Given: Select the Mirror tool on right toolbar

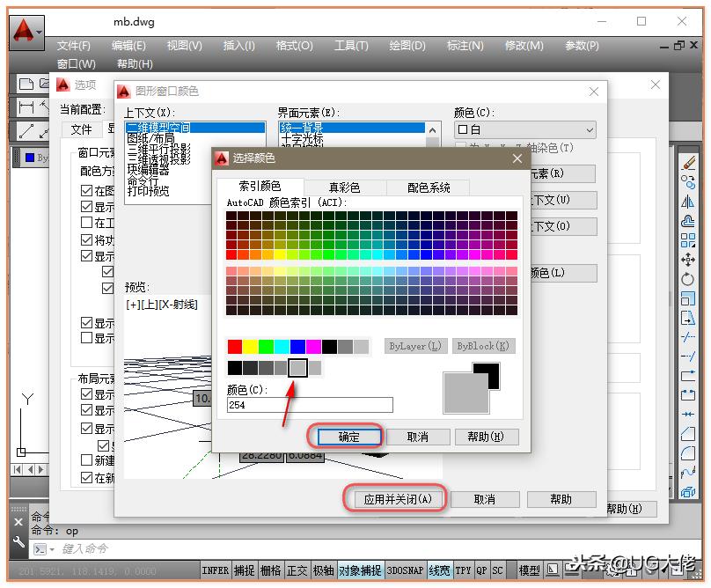Looking at the screenshot, I should pos(690,202).
